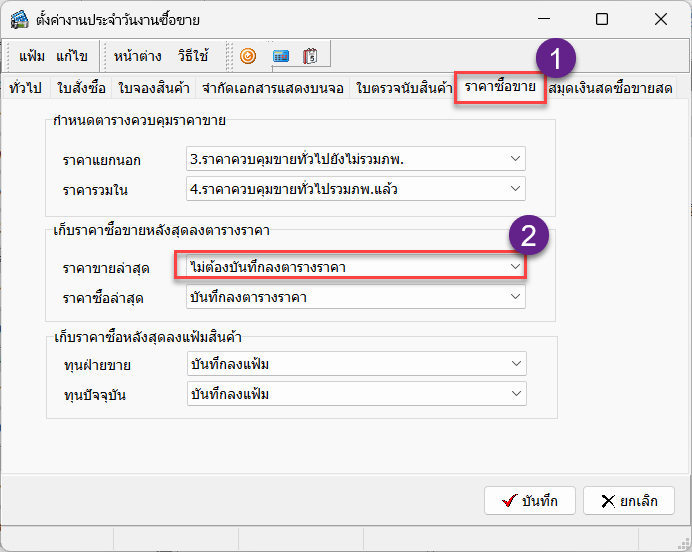
Task: Click the ราคาซื้อล่าสุด label
Action: [x=103, y=298]
